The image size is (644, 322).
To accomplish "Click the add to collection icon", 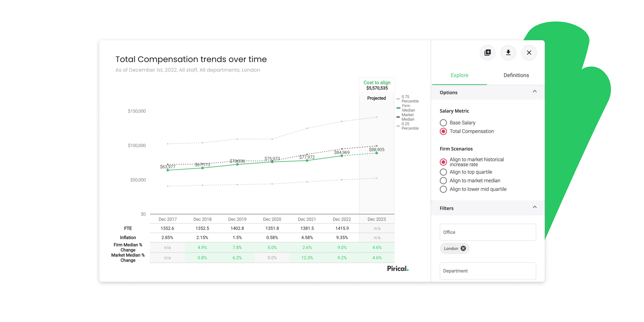I will coord(487,53).
